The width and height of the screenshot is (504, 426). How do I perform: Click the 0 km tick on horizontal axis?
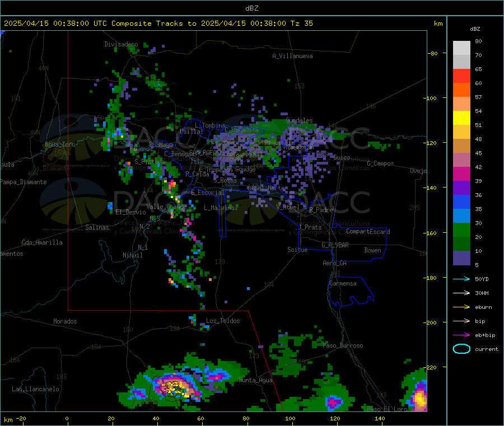67,418
